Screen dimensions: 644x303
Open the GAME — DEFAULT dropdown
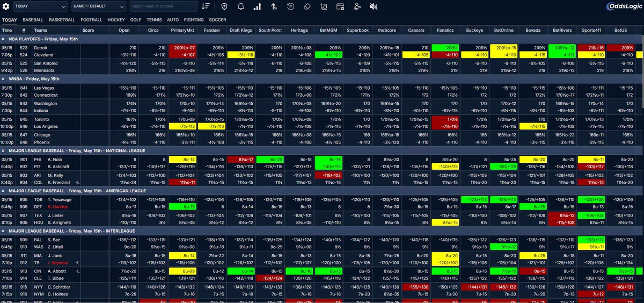(99, 6)
